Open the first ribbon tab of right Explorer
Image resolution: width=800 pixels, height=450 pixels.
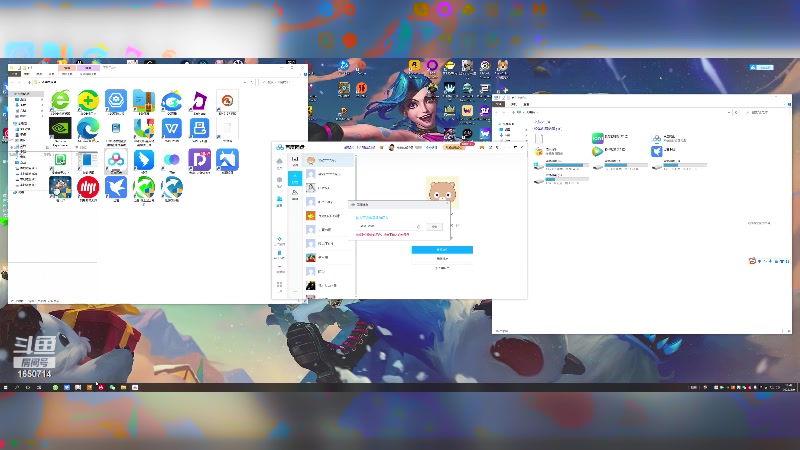[499, 104]
